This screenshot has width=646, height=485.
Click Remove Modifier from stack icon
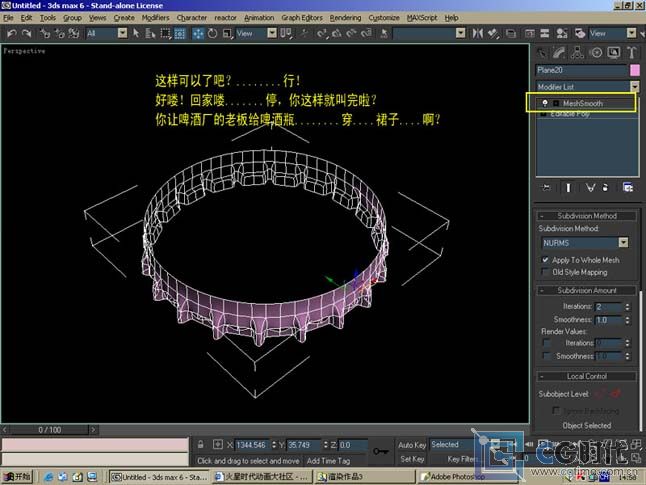click(605, 188)
